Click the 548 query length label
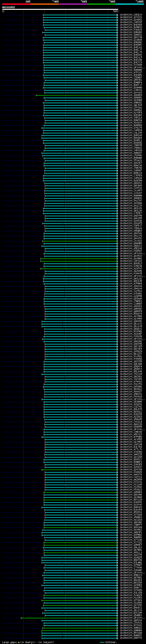The height and width of the screenshot is (644, 146). tap(115, 11)
